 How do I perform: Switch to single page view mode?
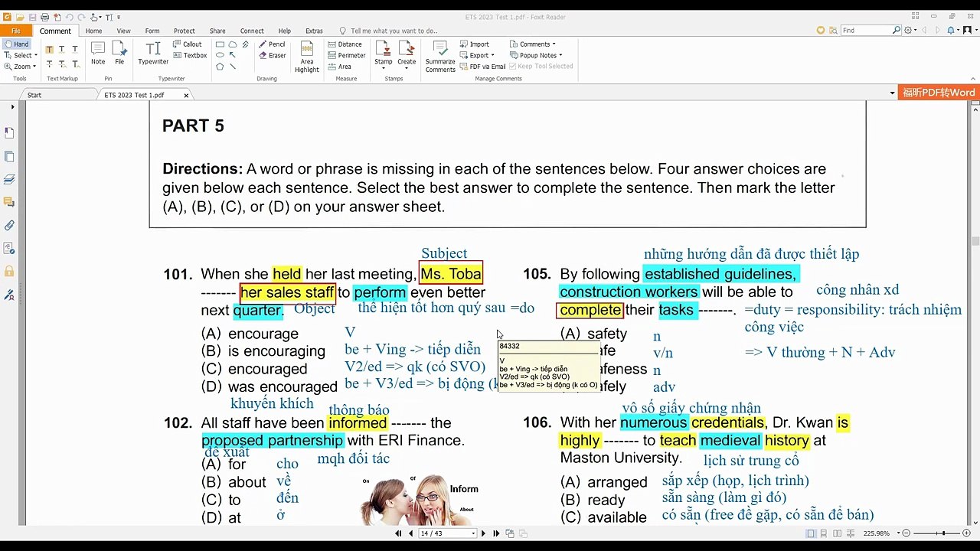click(811, 533)
